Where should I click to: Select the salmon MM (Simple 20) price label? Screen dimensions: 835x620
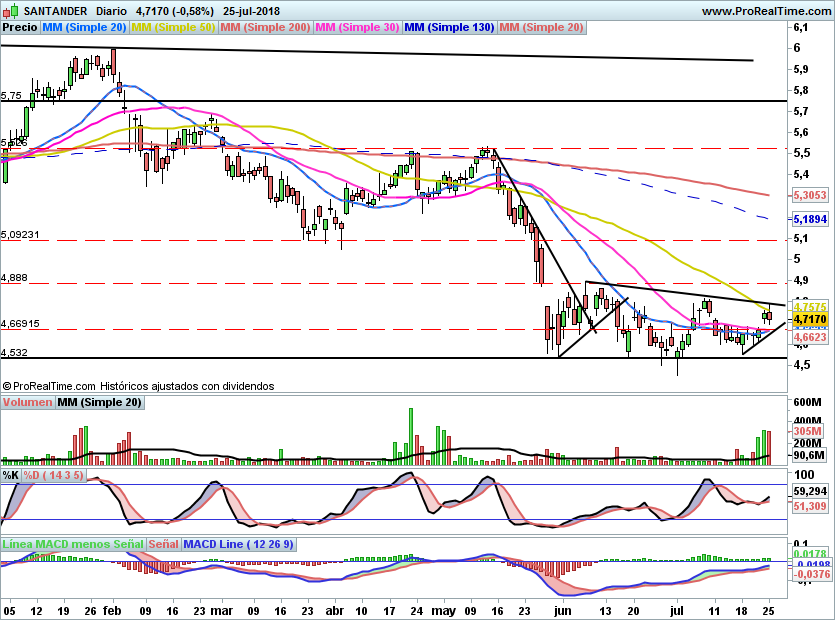click(542, 27)
